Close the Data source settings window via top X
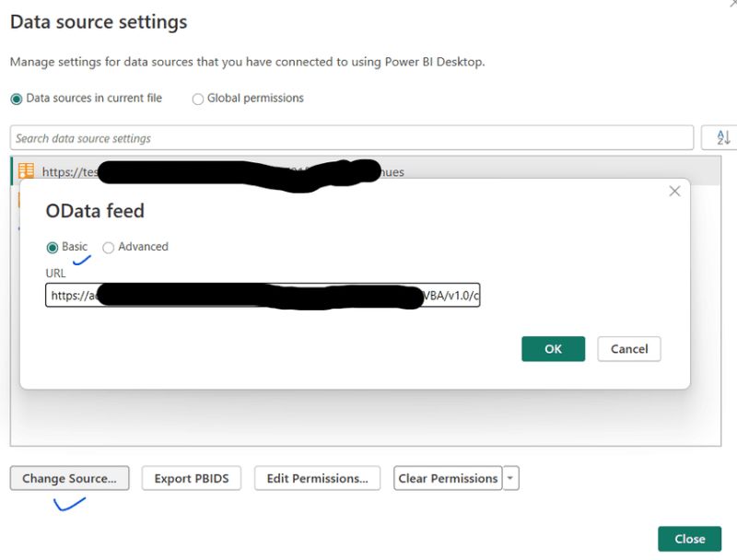This screenshot has height=560, width=737. (x=731, y=6)
